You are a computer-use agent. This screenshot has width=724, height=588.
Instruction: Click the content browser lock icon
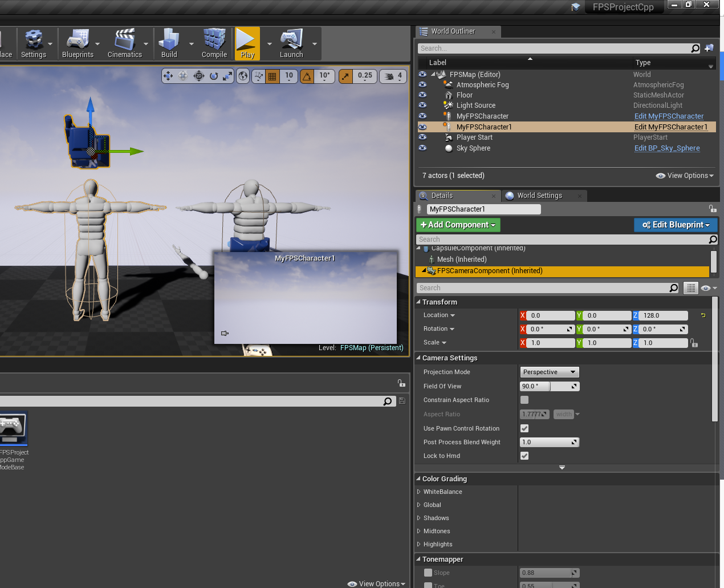coord(401,383)
